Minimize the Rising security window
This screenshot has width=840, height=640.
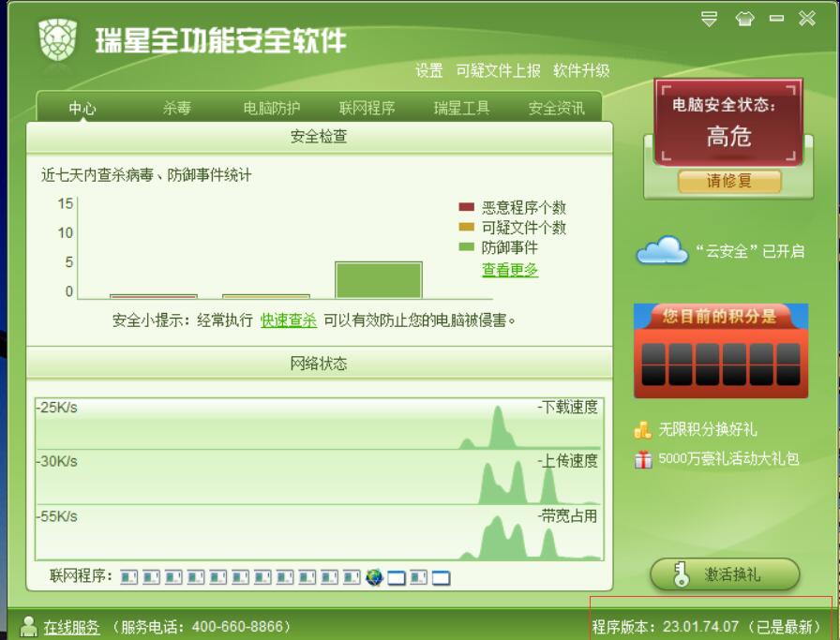[776, 19]
